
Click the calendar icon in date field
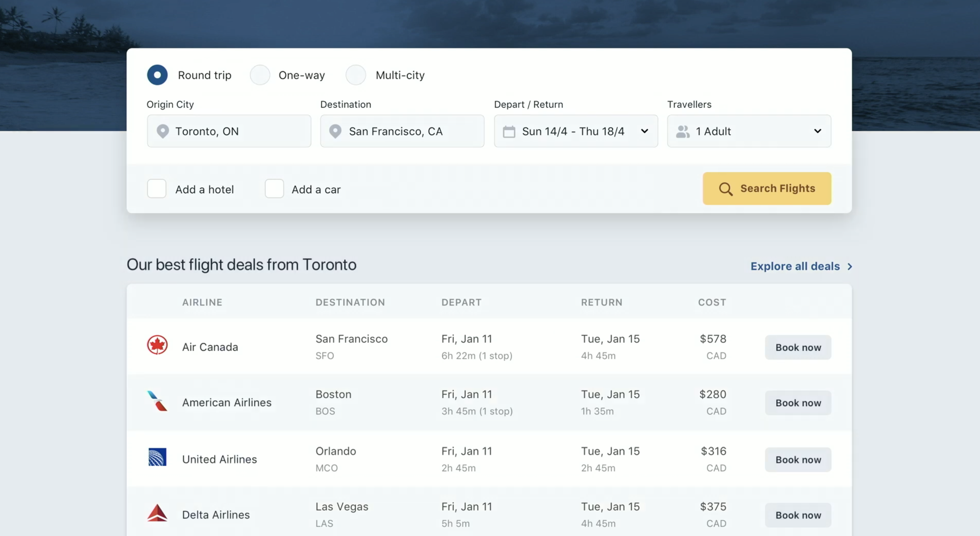click(x=509, y=132)
